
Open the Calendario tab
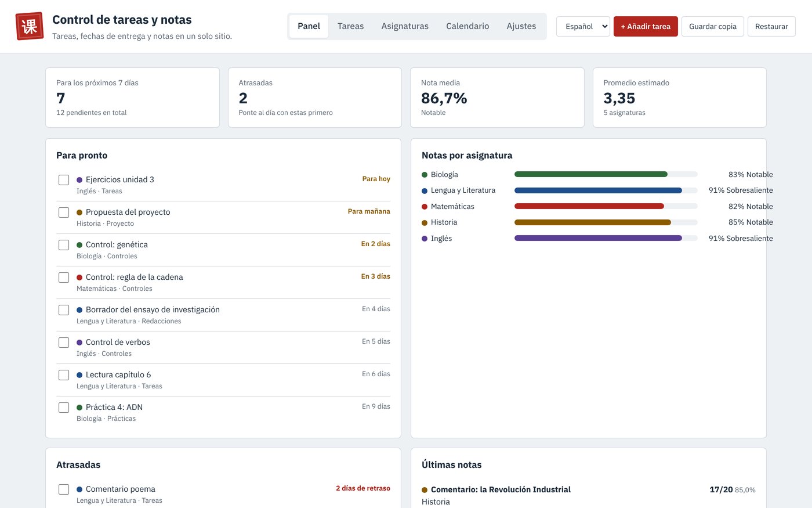467,26
